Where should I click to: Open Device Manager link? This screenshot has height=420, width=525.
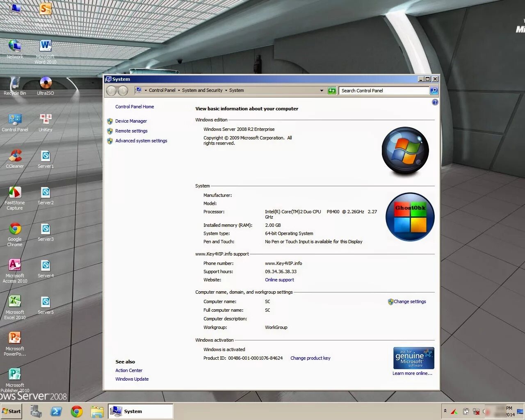tap(131, 121)
